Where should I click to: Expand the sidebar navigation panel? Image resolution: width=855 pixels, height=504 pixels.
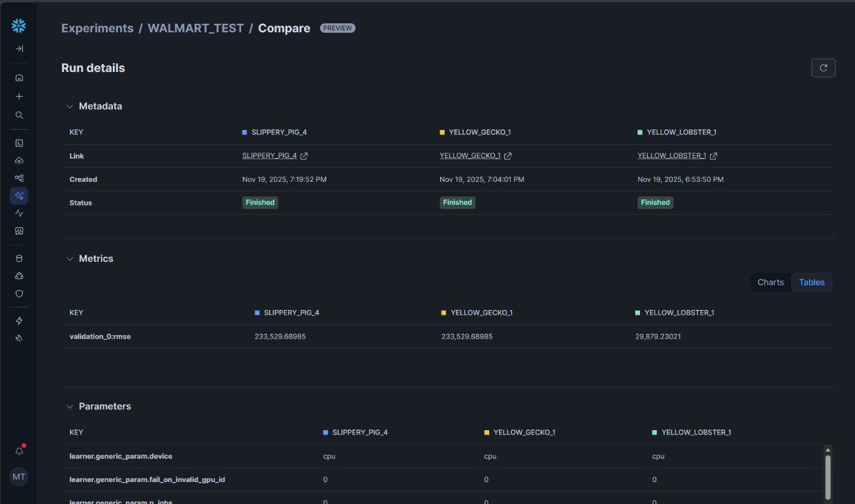pyautogui.click(x=19, y=49)
